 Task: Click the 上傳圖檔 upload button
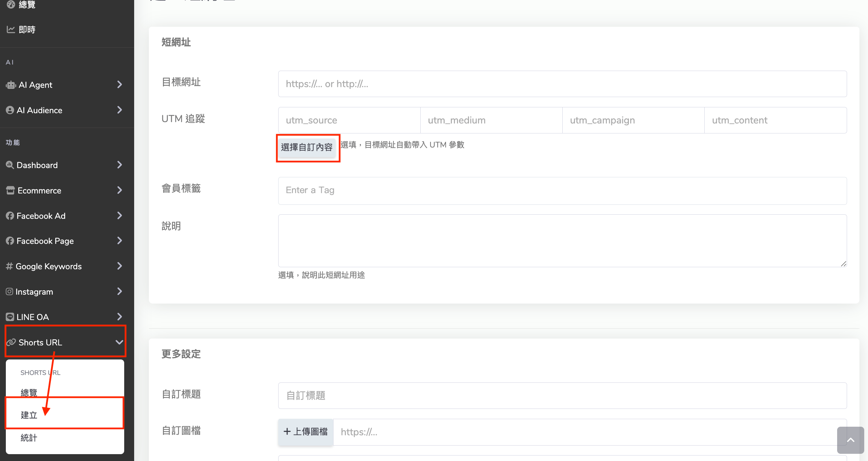point(305,432)
